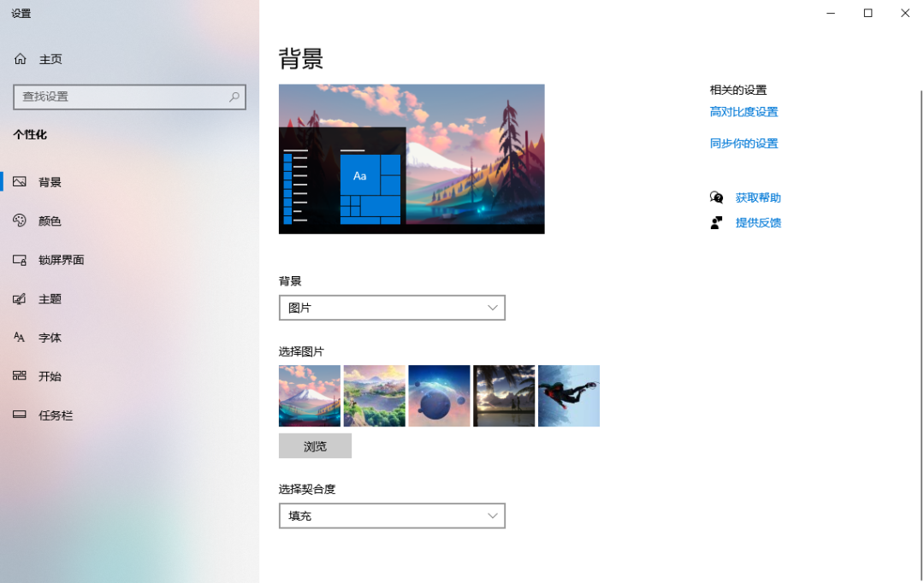Screen dimensions: 924x583
Task: Open the 选择契合度 fit dropdown showing 填充
Action: click(392, 515)
